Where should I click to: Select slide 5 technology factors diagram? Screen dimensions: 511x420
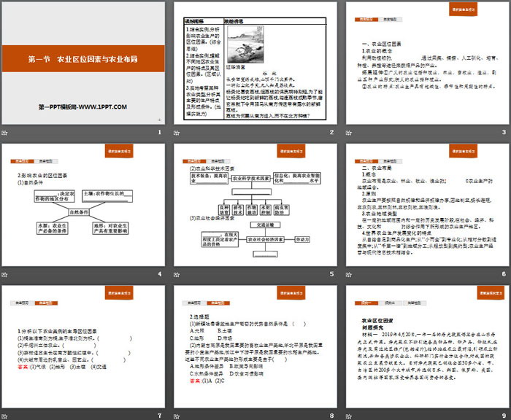pos(255,205)
